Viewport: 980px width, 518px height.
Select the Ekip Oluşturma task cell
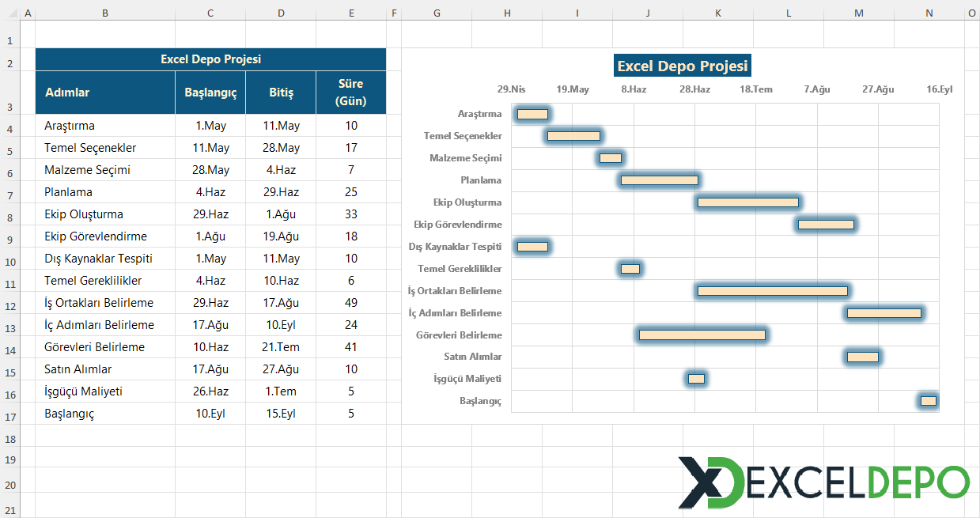click(x=105, y=214)
